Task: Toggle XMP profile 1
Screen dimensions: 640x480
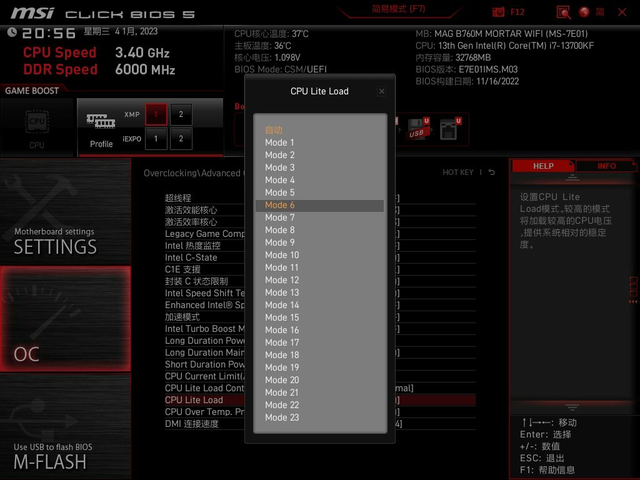Action: click(x=156, y=114)
